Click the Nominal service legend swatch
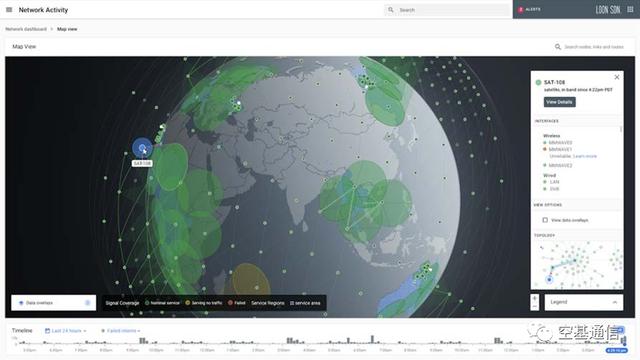This screenshot has width=640, height=360. 147,303
